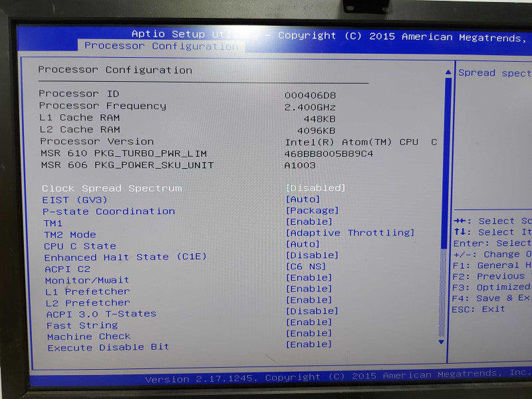Click the MSR 610 value 468BB8005B89C4
The image size is (532, 399).
click(x=329, y=154)
